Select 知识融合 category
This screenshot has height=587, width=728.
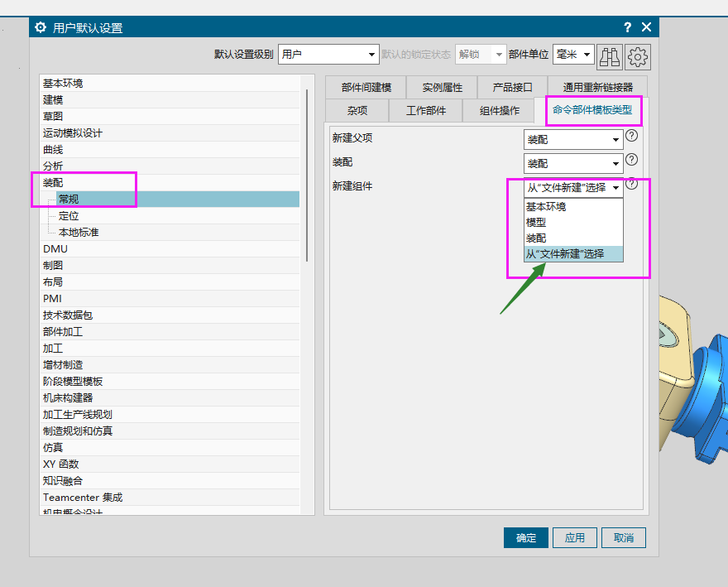[170, 481]
